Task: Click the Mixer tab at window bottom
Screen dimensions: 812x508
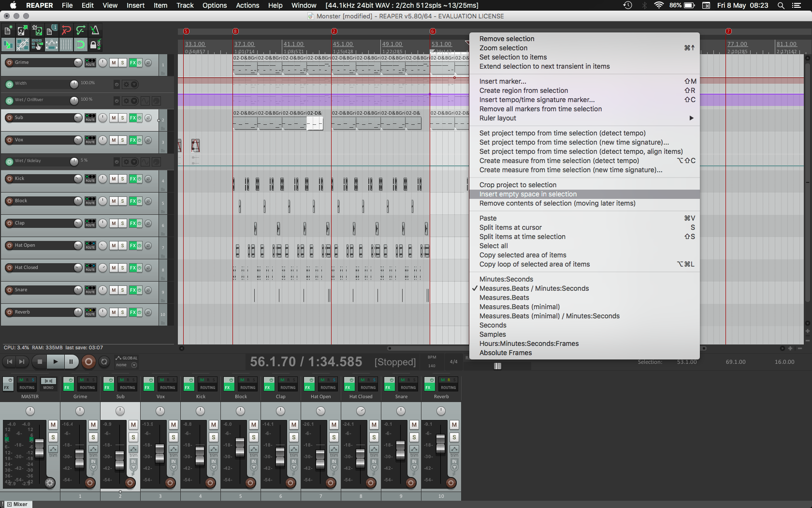Action: [x=17, y=504]
